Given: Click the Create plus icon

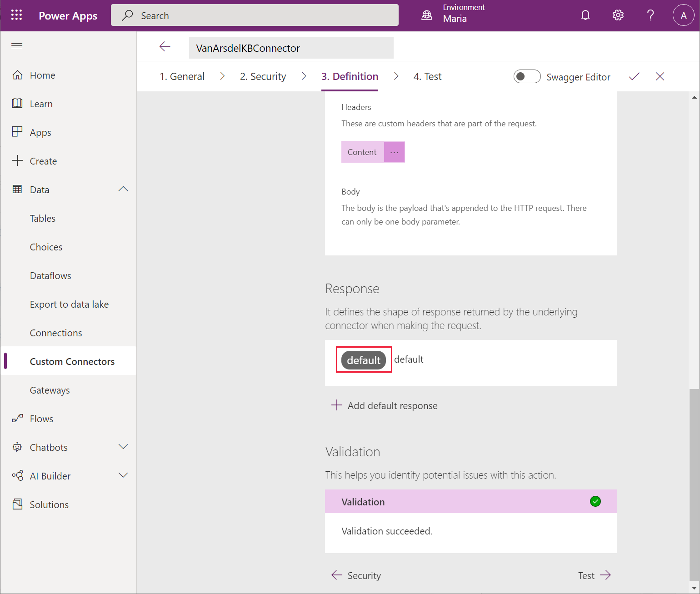Looking at the screenshot, I should [x=17, y=160].
